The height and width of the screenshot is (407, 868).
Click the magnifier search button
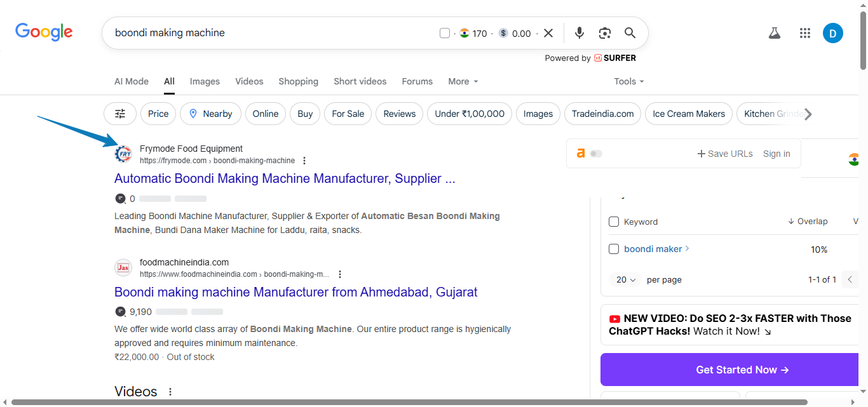630,33
